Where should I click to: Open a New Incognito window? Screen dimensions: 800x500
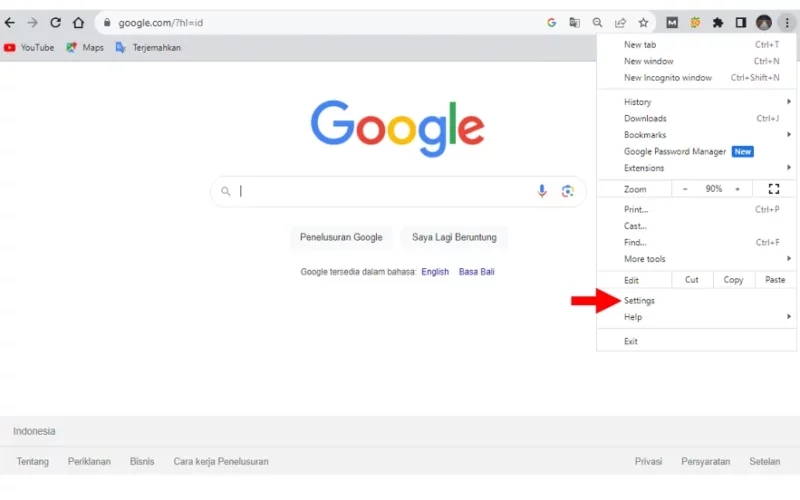[696, 78]
